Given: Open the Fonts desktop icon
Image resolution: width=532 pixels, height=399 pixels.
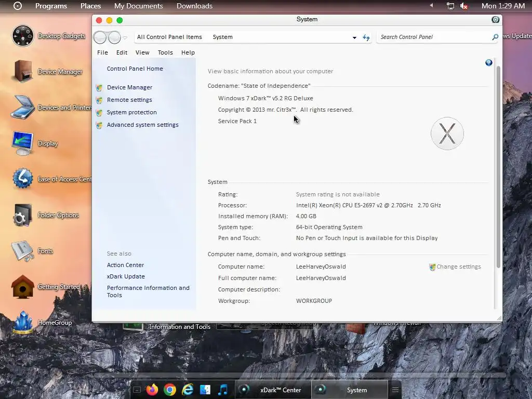Looking at the screenshot, I should click(23, 251).
